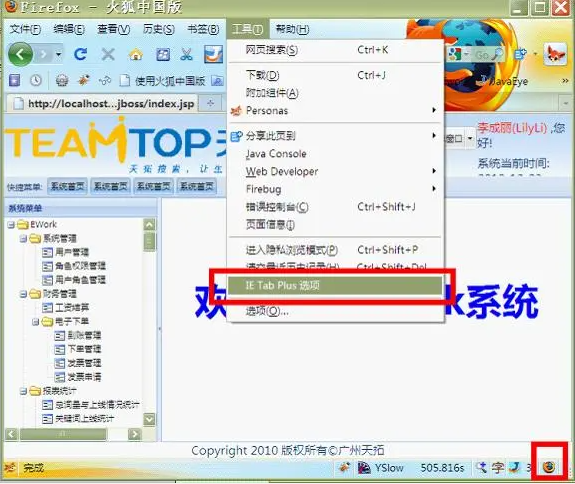Reload the page with the blue refresh icon
This screenshot has height=484, width=575.
[80, 54]
